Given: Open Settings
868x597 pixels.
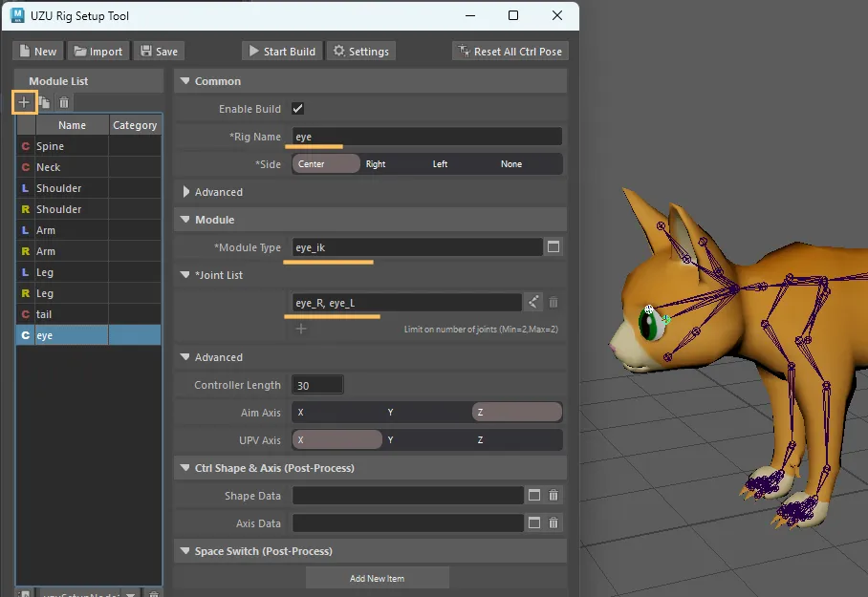Looking at the screenshot, I should coord(361,51).
